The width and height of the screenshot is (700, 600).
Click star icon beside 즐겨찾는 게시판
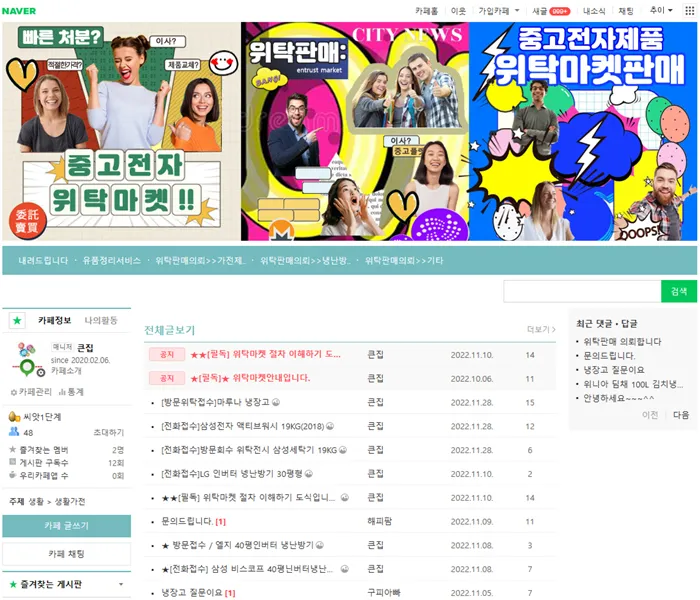tap(13, 584)
